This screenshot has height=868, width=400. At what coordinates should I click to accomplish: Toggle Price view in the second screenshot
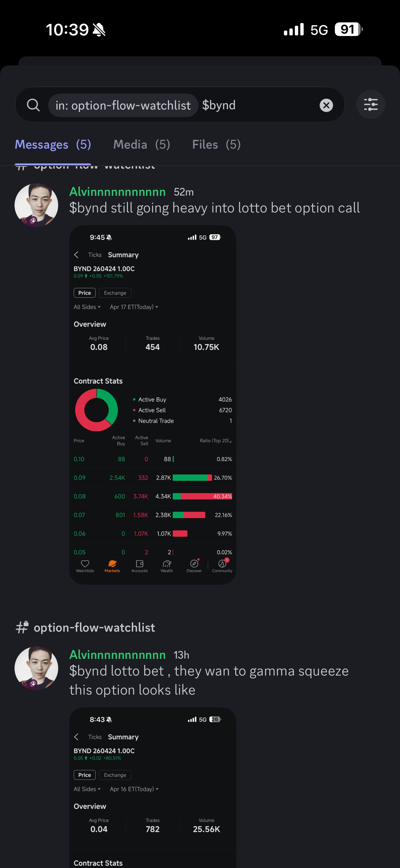pyautogui.click(x=85, y=775)
